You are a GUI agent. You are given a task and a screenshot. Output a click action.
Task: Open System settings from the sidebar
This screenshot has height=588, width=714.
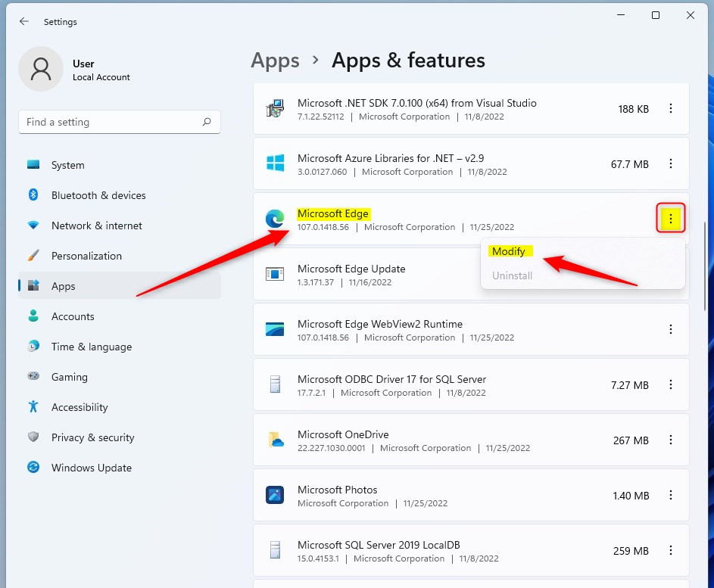pos(67,165)
